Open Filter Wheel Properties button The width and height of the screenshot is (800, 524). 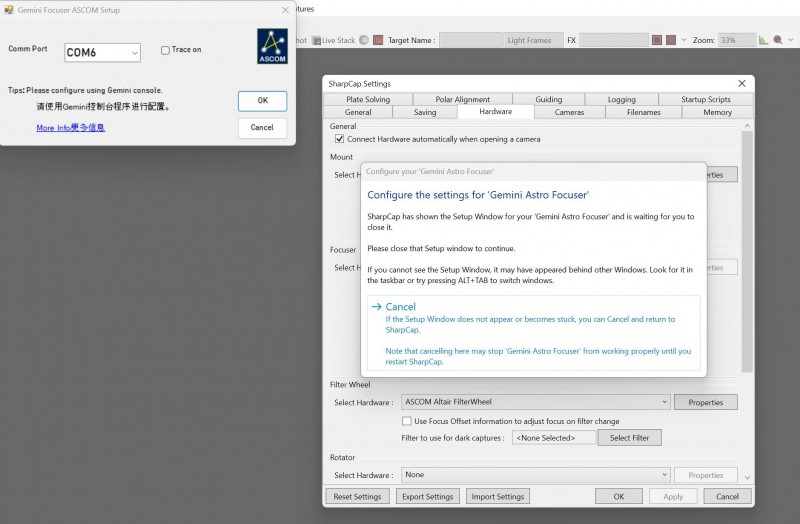(x=706, y=402)
